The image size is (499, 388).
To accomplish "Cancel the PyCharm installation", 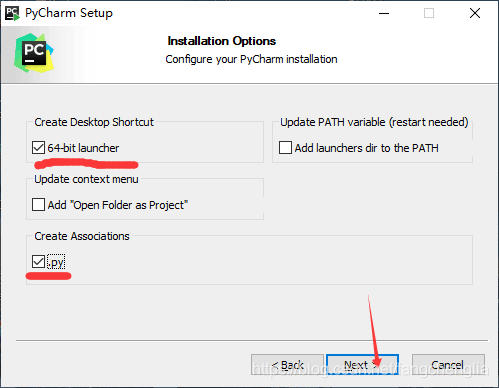I will click(x=448, y=365).
